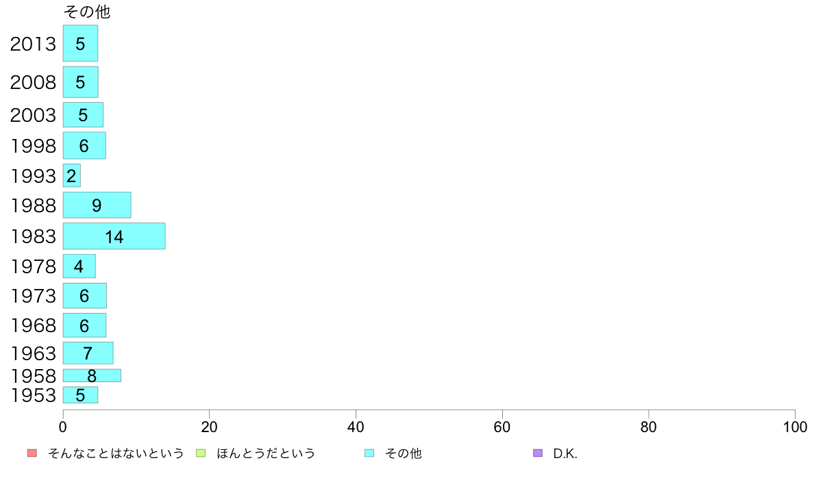814x504 pixels.
Task: Click the その他 chart title
Action: pyautogui.click(x=87, y=12)
